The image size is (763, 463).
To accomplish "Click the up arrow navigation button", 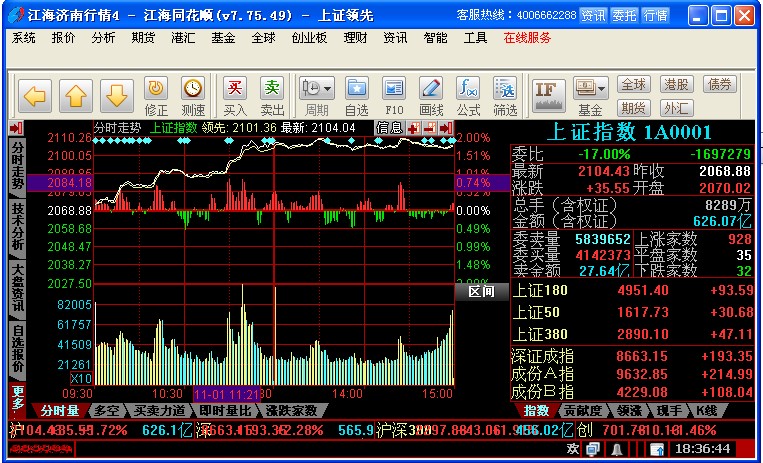I will pos(75,95).
